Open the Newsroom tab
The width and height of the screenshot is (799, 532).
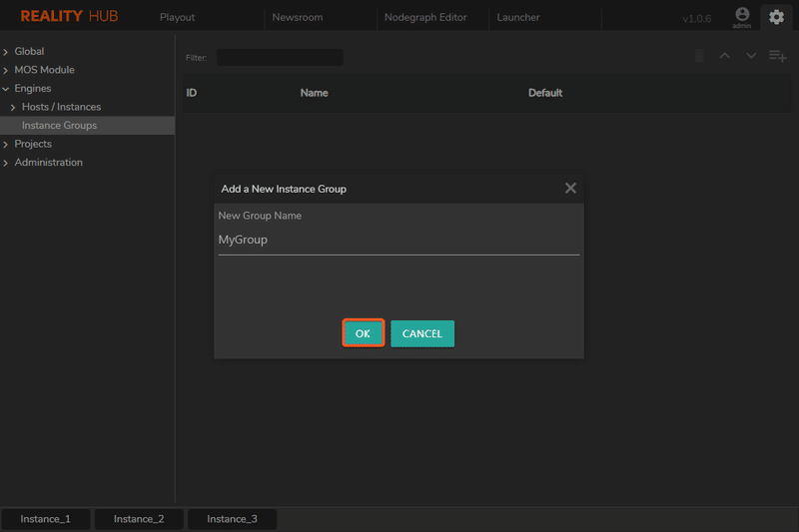pos(298,17)
